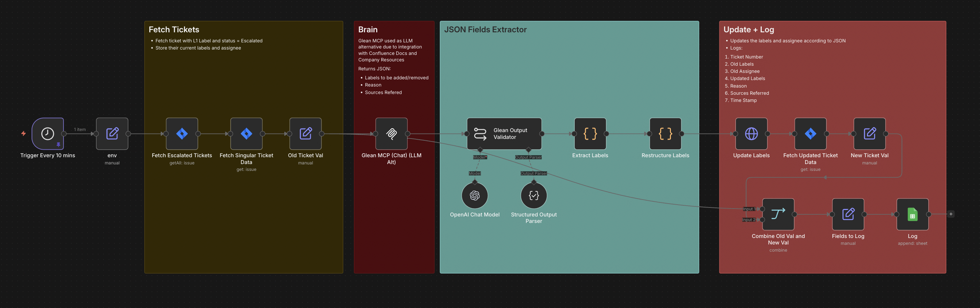This screenshot has height=308, width=980.
Task: Select the OpenAI Chat Model sub-node
Action: (475, 195)
